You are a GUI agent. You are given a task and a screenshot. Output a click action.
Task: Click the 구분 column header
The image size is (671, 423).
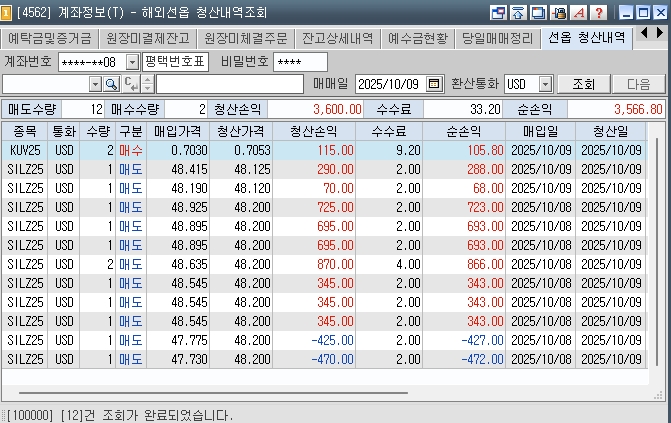tap(131, 131)
